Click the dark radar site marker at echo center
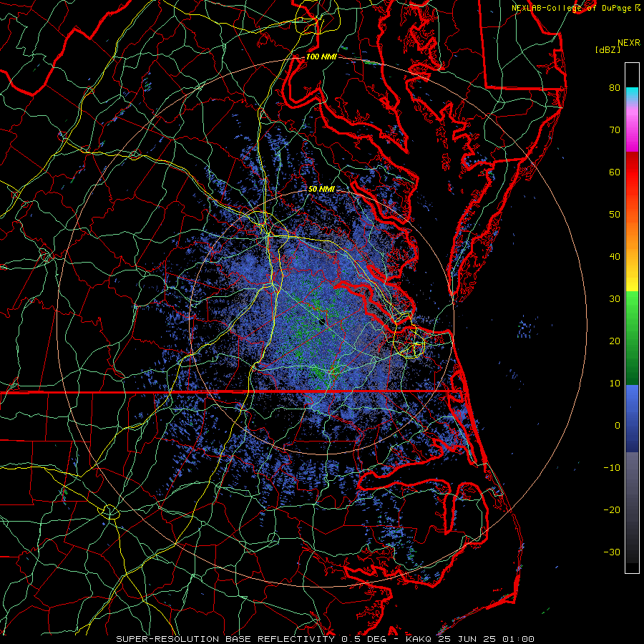The width and height of the screenshot is (644, 644). [322, 321]
